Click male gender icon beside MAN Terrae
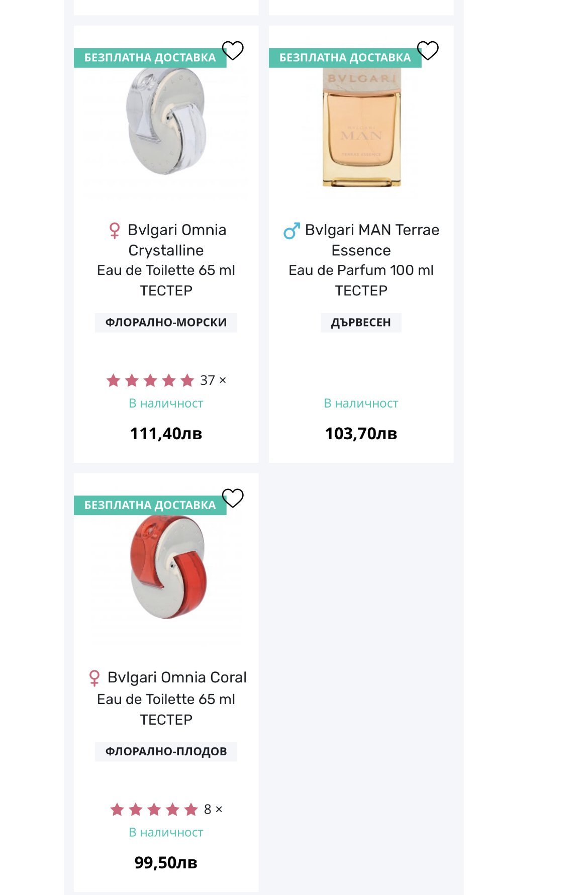This screenshot has height=895, width=588. coord(291,231)
